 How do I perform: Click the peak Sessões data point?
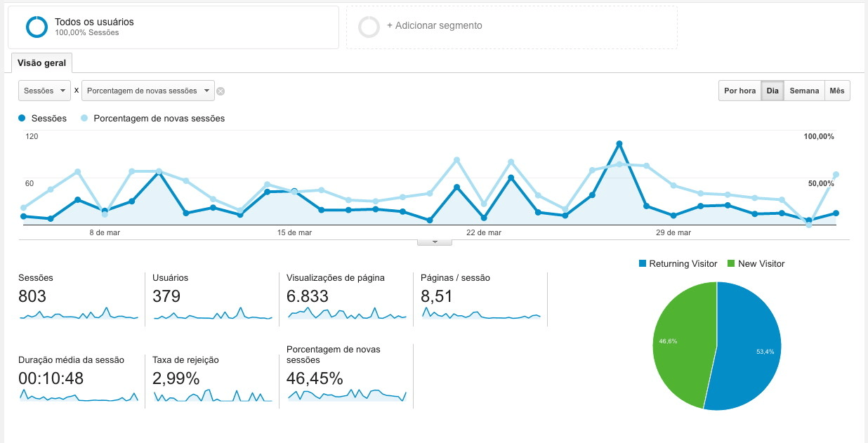coord(619,144)
